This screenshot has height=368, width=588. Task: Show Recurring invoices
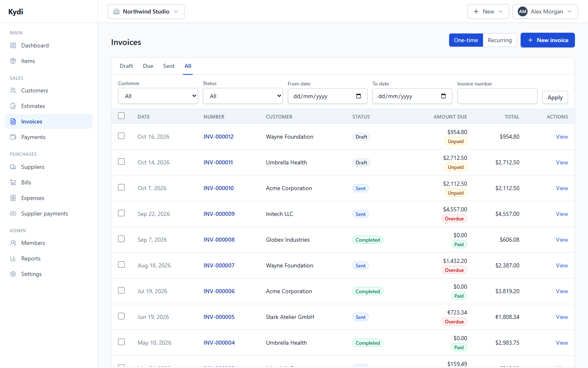pos(500,40)
